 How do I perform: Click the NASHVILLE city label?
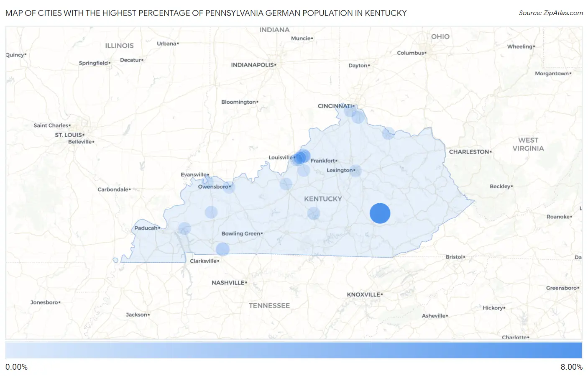(228, 283)
